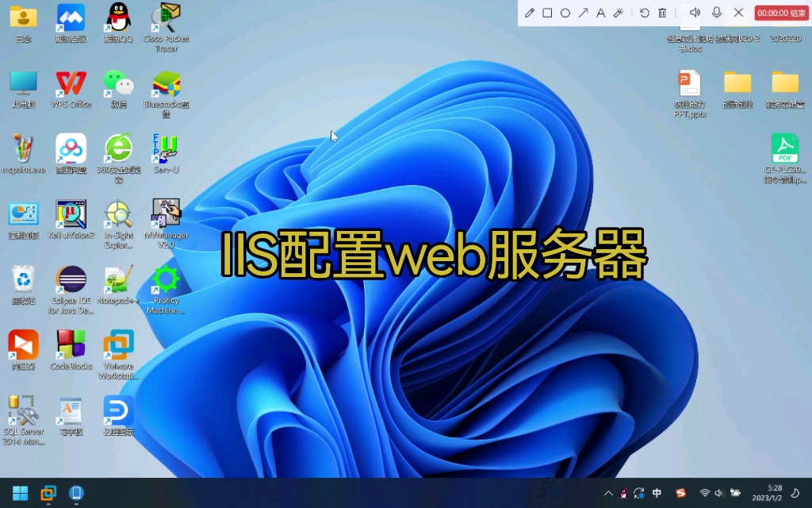Open Wi-Fi network tray icon
The image size is (812, 508).
(x=704, y=493)
